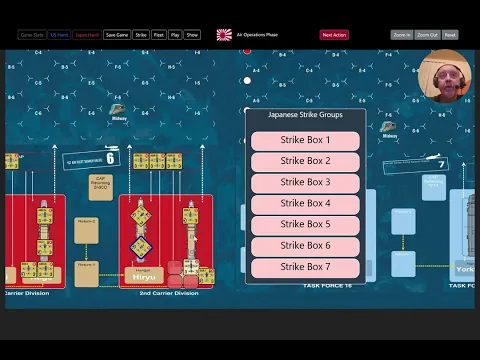
Task: Click the 2nd Carrier Division label
Action: coord(169,293)
